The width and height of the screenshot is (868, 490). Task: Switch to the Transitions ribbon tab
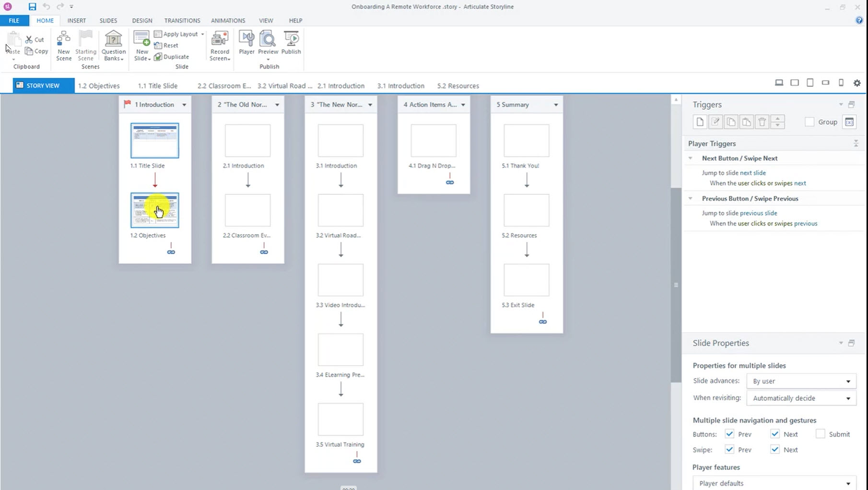182,21
